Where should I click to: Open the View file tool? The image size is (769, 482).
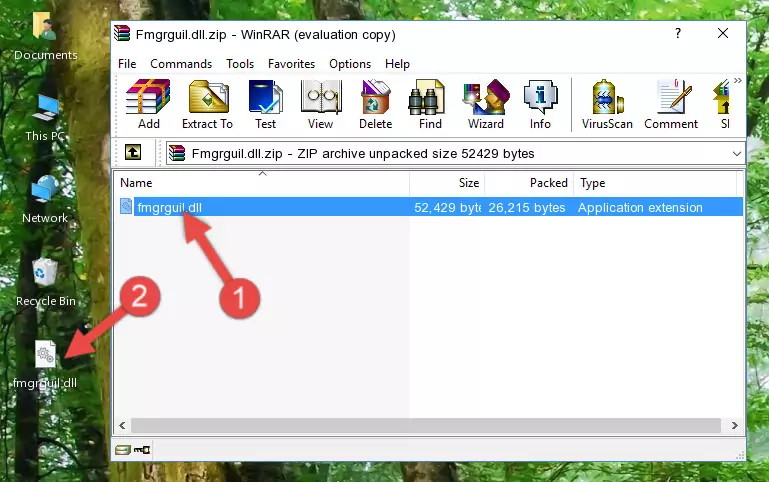(321, 104)
